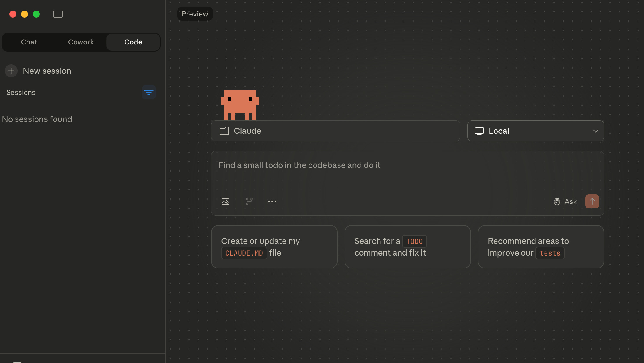Choose the TODO comment suggestion card
Image resolution: width=644 pixels, height=363 pixels.
pos(407,247)
